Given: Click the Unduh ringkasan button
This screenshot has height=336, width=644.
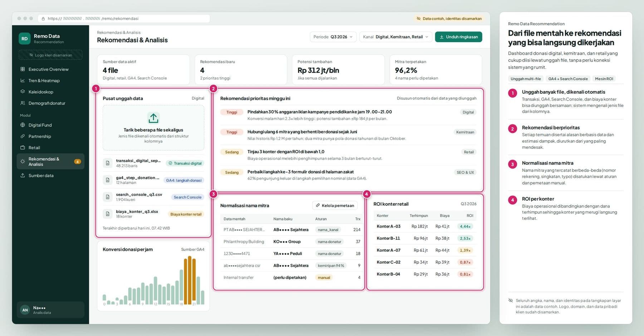Looking at the screenshot, I should click(x=458, y=37).
